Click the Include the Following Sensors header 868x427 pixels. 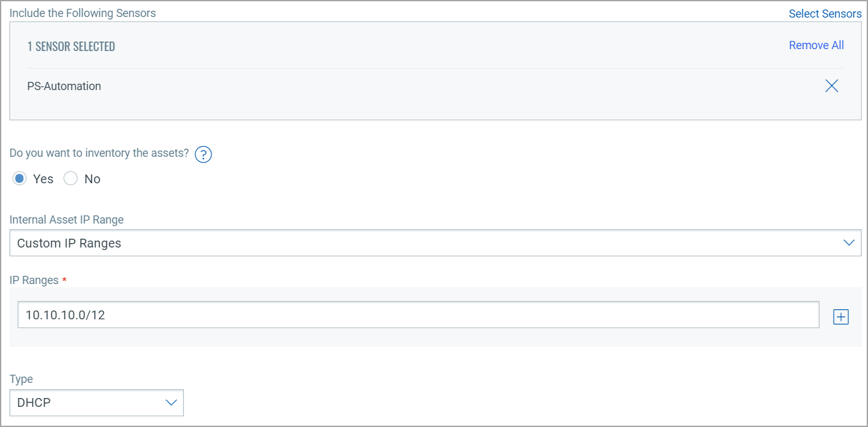[x=83, y=13]
